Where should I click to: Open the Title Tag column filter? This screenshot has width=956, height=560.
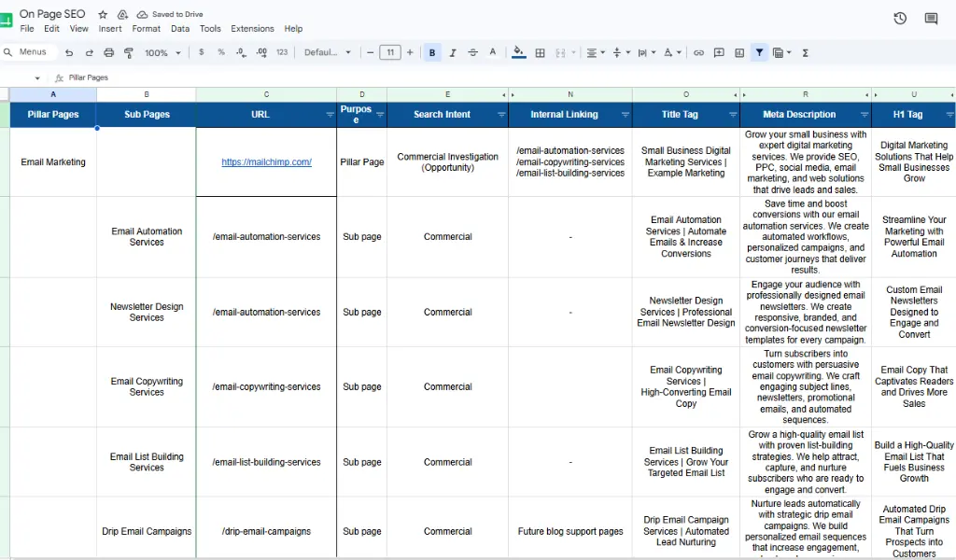point(733,115)
